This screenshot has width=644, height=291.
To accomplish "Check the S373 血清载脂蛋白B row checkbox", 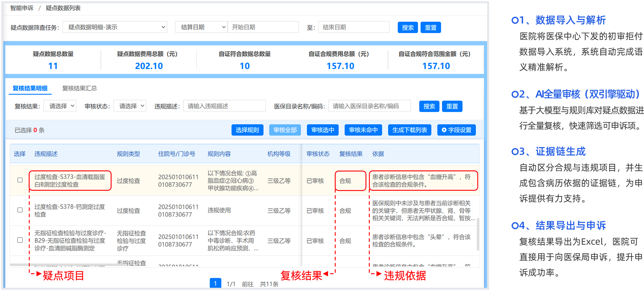I will [x=20, y=180].
